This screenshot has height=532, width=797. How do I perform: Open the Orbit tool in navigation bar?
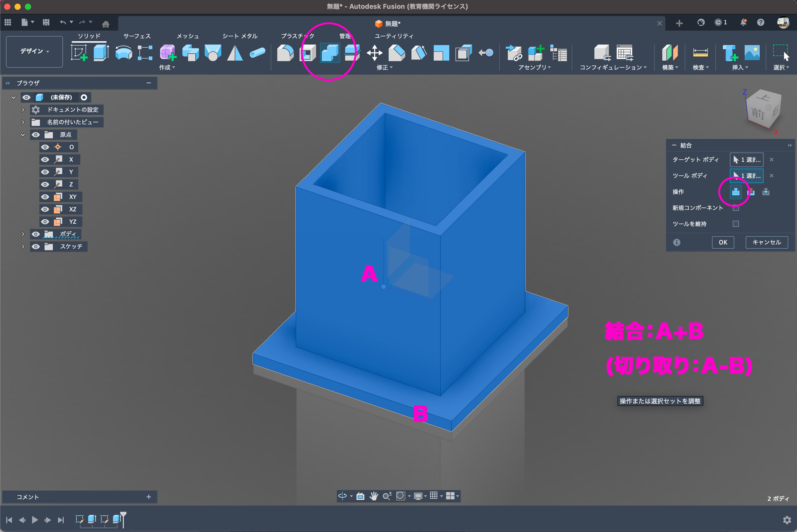[342, 496]
